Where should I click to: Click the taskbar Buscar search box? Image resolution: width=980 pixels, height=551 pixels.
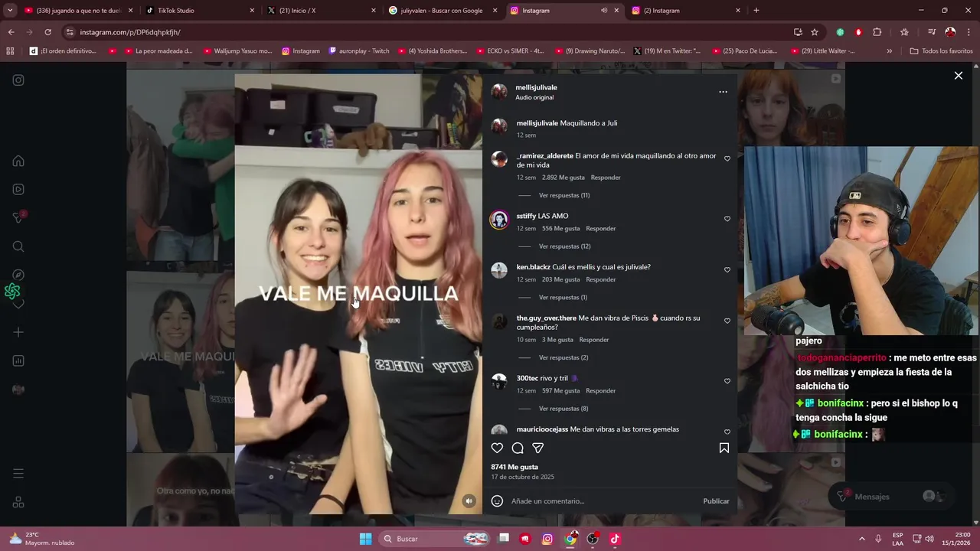tap(434, 539)
